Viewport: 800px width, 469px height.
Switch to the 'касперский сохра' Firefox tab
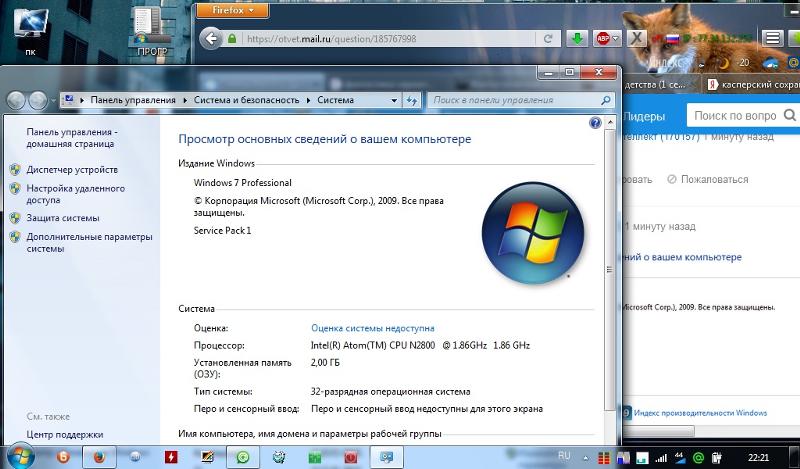click(752, 85)
